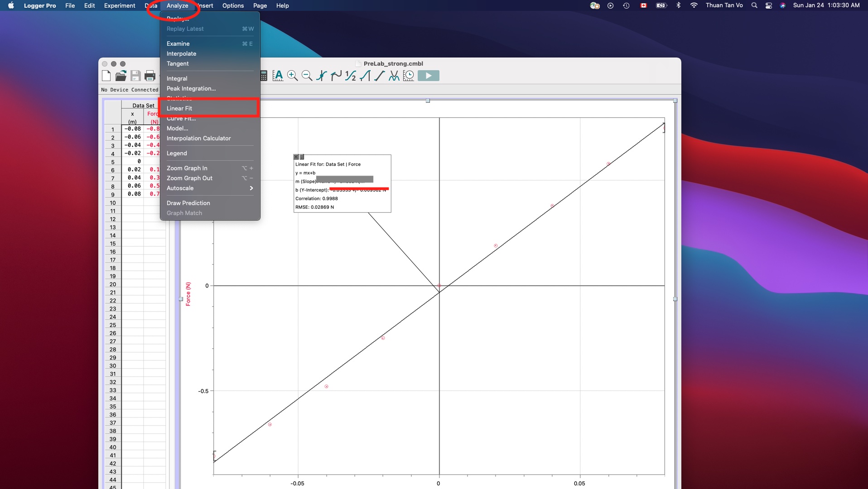Screen dimensions: 868x489
Task: Open Spotlight search in menu bar
Action: pos(754,5)
